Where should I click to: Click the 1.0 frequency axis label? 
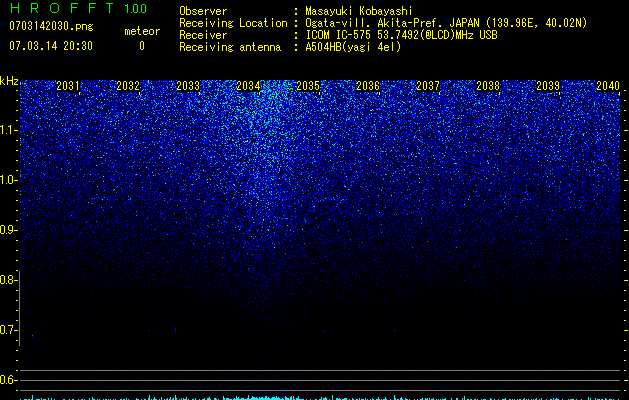click(x=8, y=180)
